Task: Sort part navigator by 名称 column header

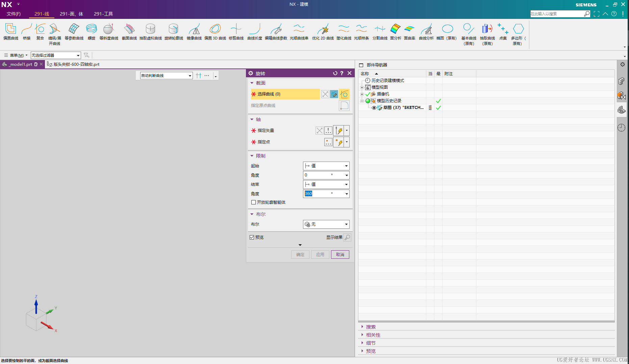Action: 392,74
